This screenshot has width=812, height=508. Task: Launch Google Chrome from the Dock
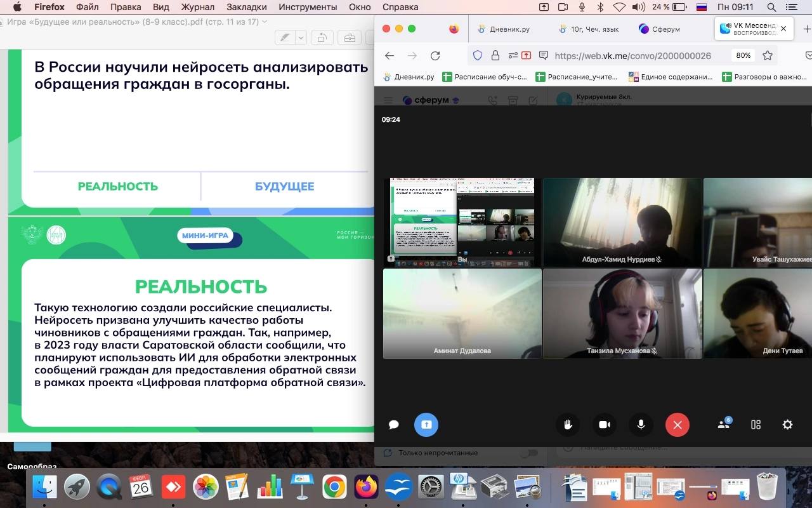[334, 487]
